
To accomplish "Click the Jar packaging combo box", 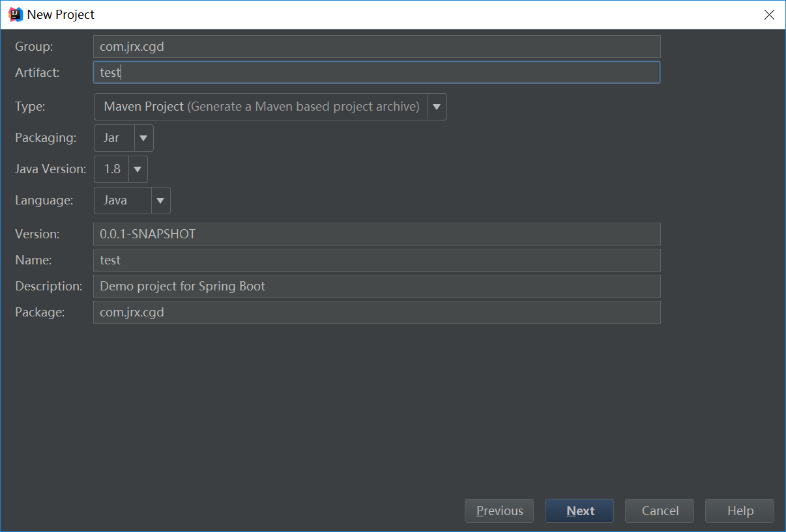I will (114, 138).
